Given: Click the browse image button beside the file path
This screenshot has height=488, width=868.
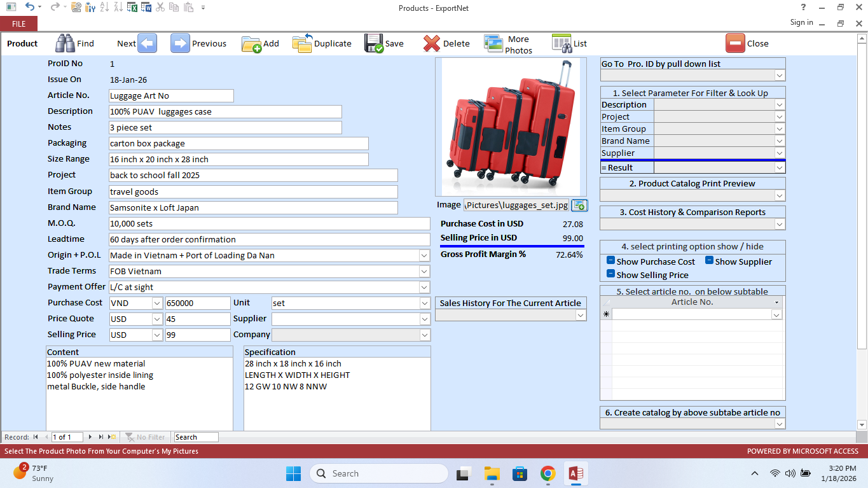Looking at the screenshot, I should [x=579, y=205].
